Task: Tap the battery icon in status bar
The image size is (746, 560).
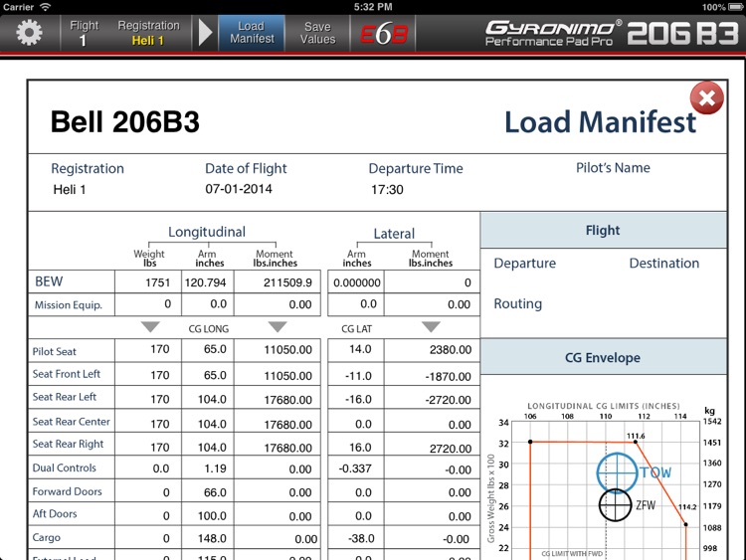Action: [x=735, y=7]
